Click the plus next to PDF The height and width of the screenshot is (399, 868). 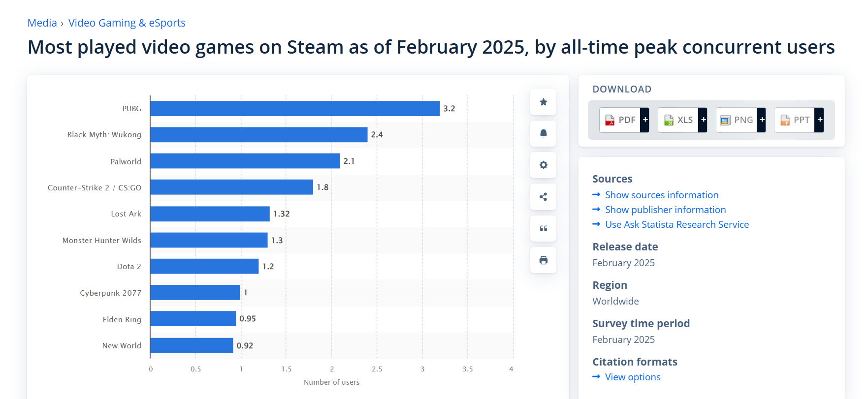[x=645, y=120]
